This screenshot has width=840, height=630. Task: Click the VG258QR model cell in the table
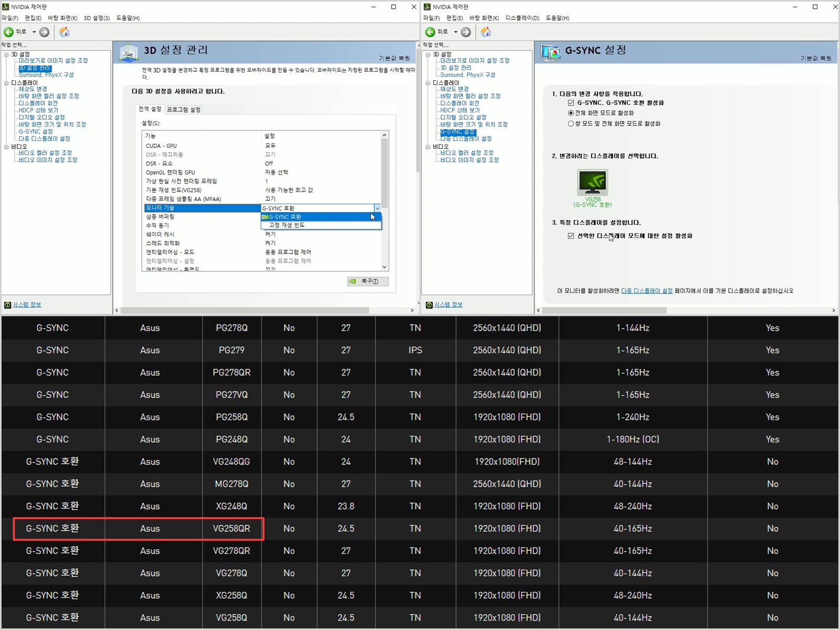[232, 529]
